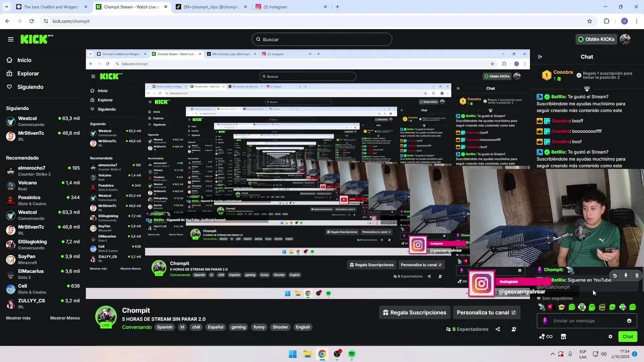
Task: Open the user avatar menu on Kick
Action: [x=625, y=39]
